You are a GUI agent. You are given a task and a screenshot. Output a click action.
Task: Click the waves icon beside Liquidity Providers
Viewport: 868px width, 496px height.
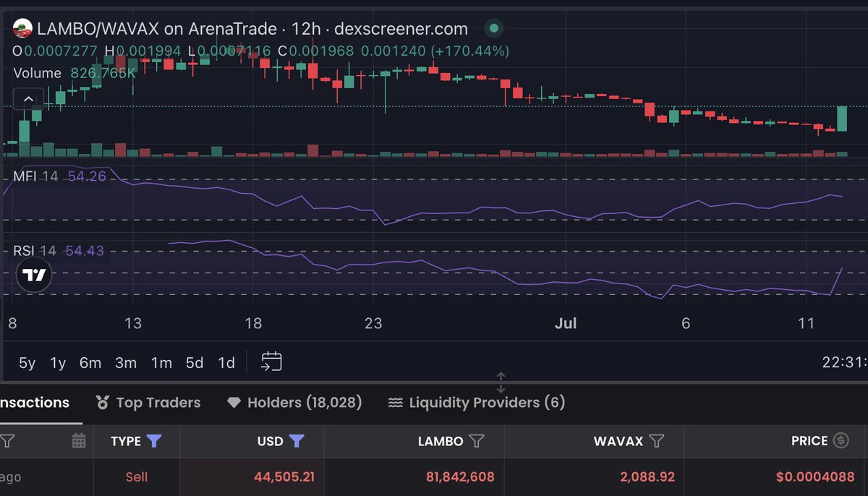pyautogui.click(x=395, y=403)
